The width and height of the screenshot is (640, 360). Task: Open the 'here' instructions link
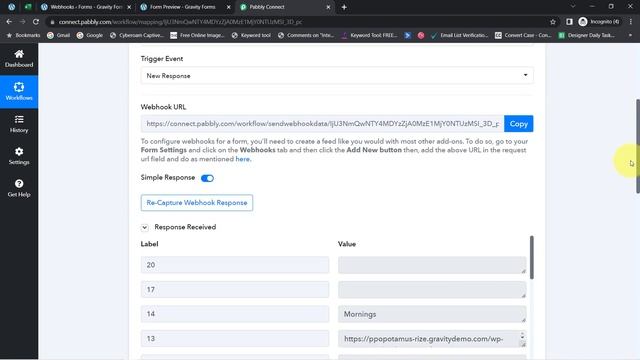[242, 159]
